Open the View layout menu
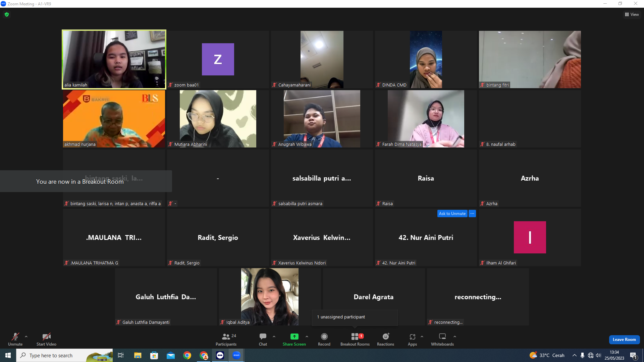The height and width of the screenshot is (362, 644). [632, 14]
